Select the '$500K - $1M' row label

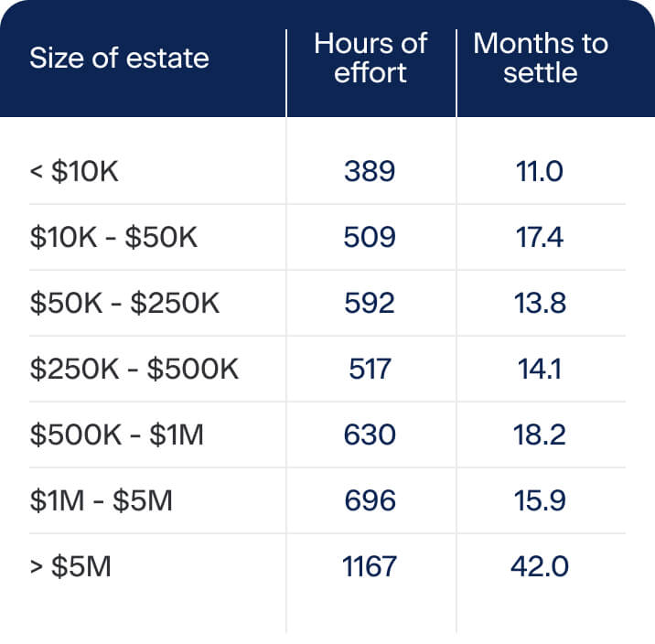pyautogui.click(x=116, y=435)
